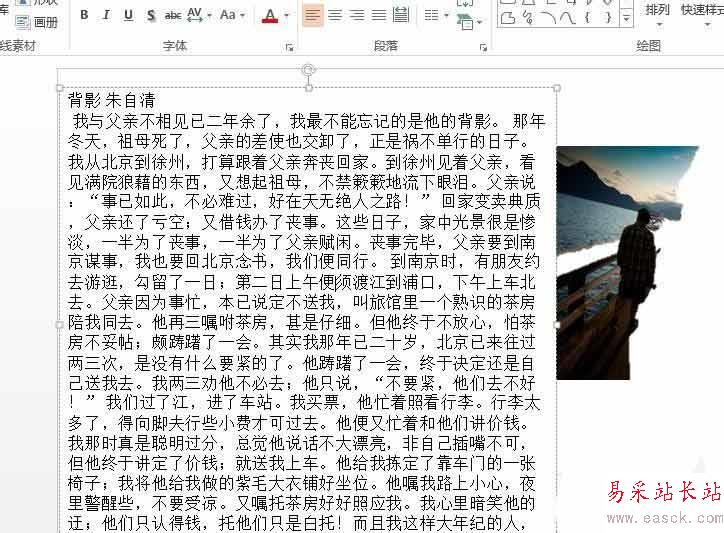The height and width of the screenshot is (533, 724).
Task: Select the right brace shape
Action: click(608, 18)
